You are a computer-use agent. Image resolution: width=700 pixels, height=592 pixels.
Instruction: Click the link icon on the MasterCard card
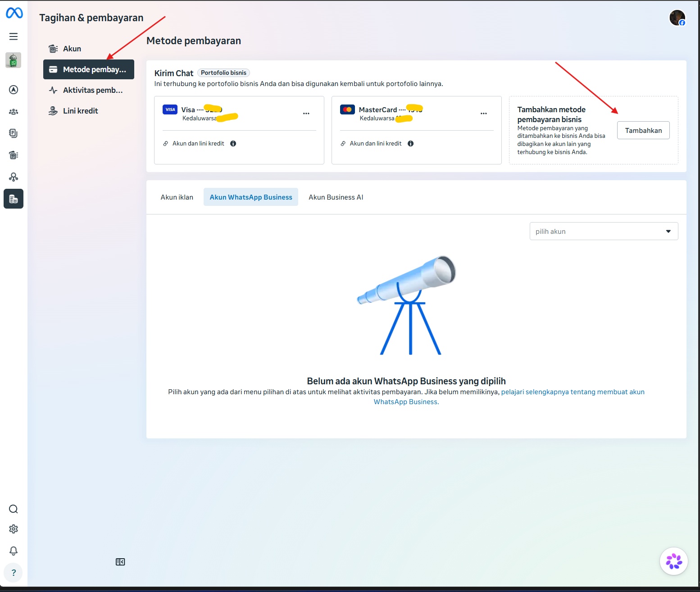coord(343,144)
